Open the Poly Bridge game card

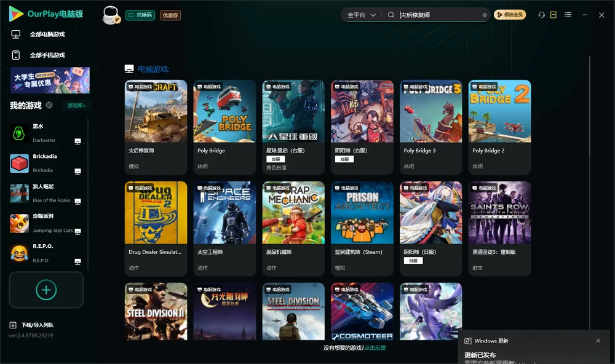pyautogui.click(x=224, y=127)
